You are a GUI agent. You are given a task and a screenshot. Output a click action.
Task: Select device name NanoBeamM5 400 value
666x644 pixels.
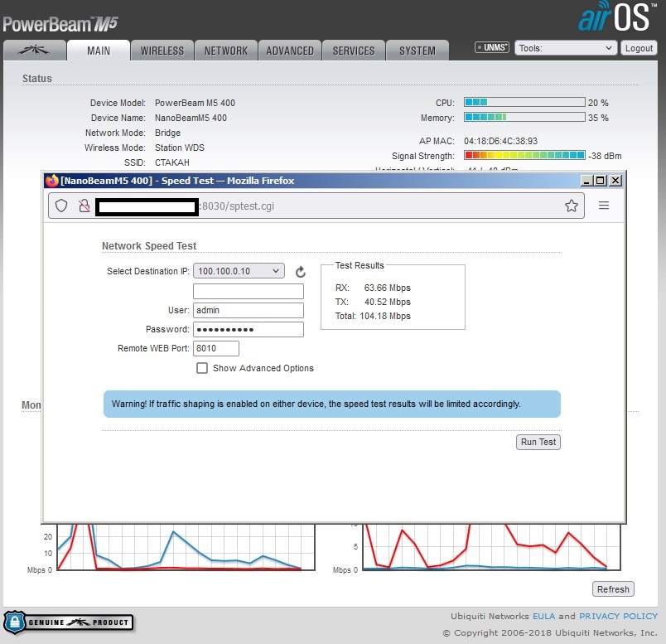(x=191, y=118)
